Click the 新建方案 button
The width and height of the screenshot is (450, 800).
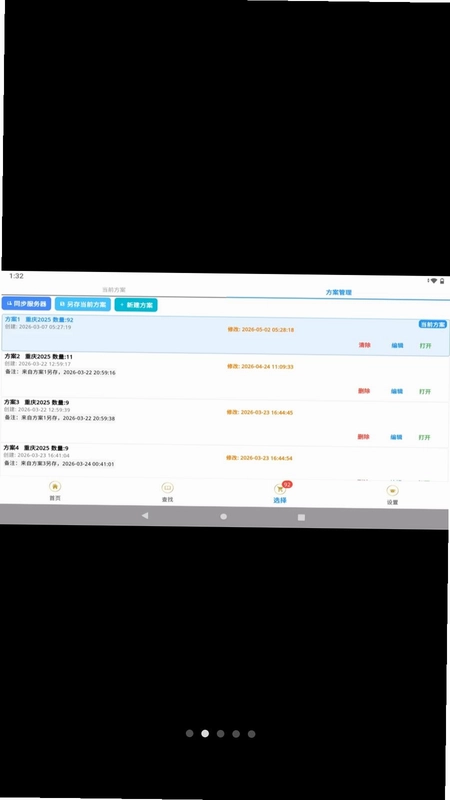coord(136,305)
